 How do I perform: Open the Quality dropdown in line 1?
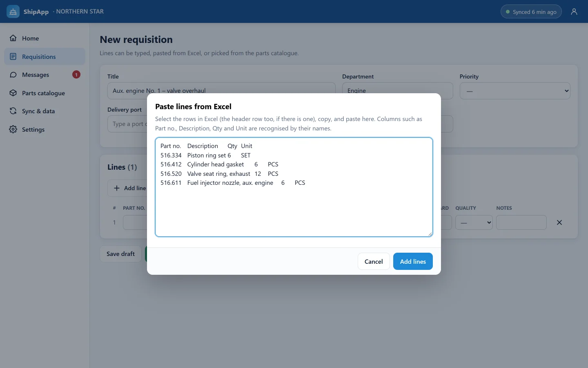pyautogui.click(x=474, y=222)
